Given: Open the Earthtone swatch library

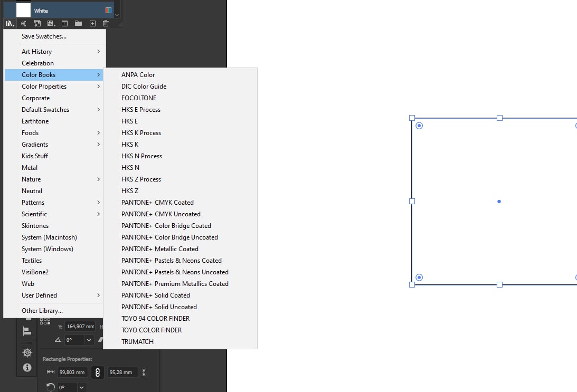Looking at the screenshot, I should point(54,121).
